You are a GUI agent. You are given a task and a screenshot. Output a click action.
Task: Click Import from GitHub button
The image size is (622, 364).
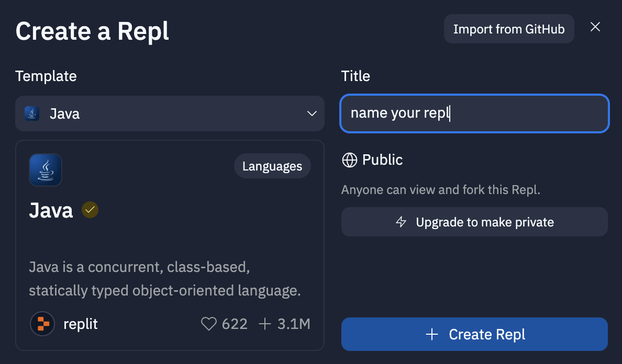click(509, 29)
